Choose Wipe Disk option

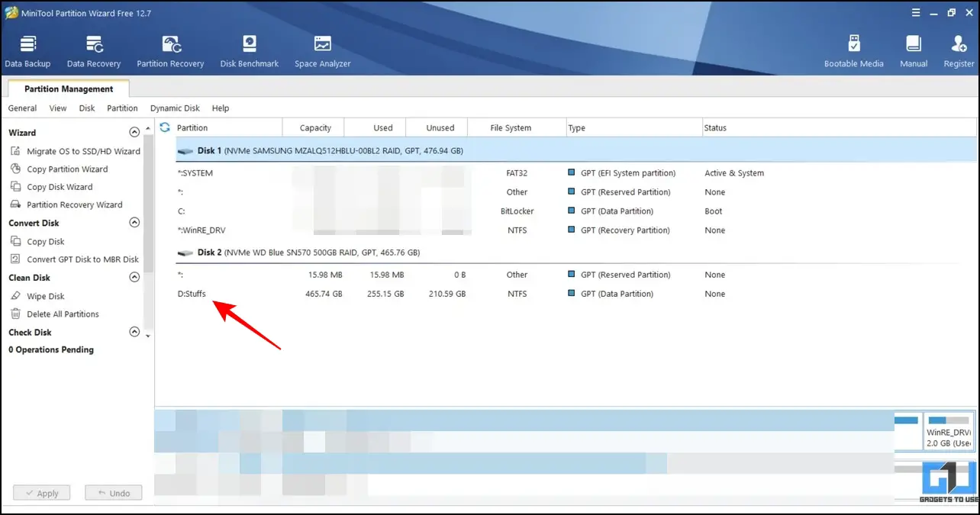point(46,296)
